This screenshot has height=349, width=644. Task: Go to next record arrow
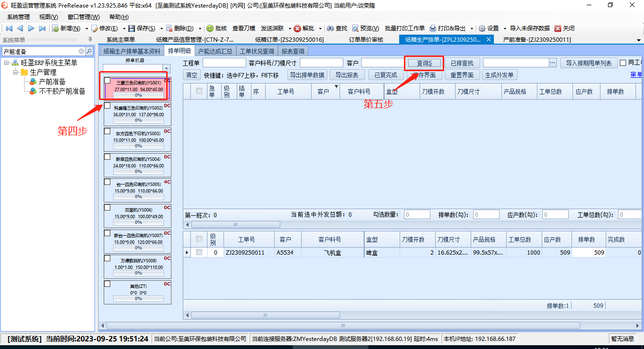click(x=31, y=28)
